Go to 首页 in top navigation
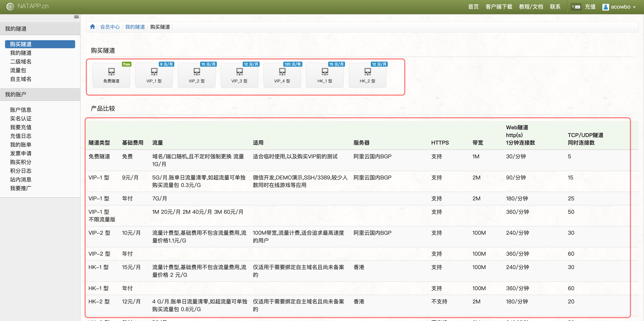The image size is (644, 321). coord(473,7)
